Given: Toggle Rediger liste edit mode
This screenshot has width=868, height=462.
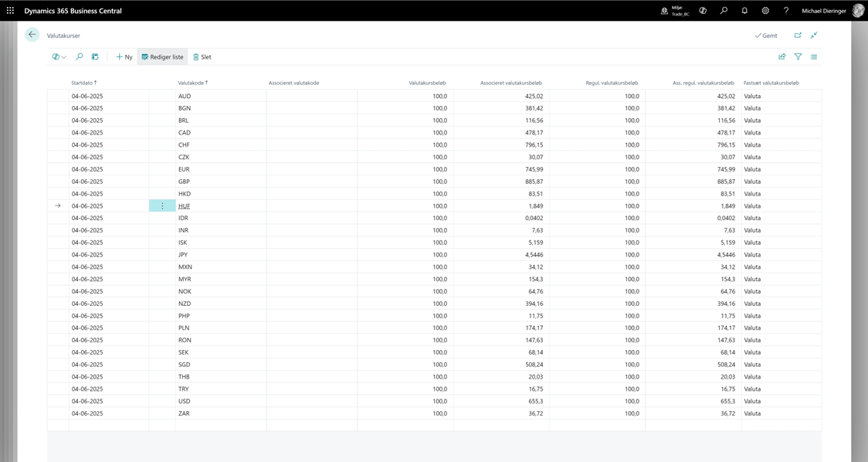Looking at the screenshot, I should 162,57.
